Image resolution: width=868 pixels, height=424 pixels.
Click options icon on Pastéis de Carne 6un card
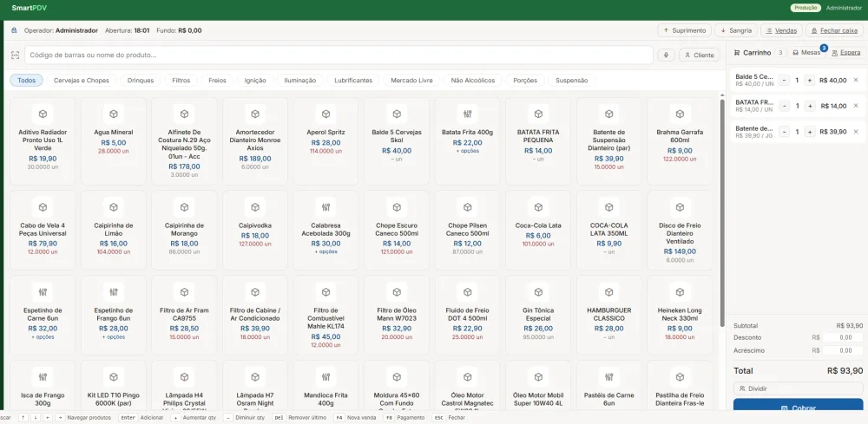609,377
